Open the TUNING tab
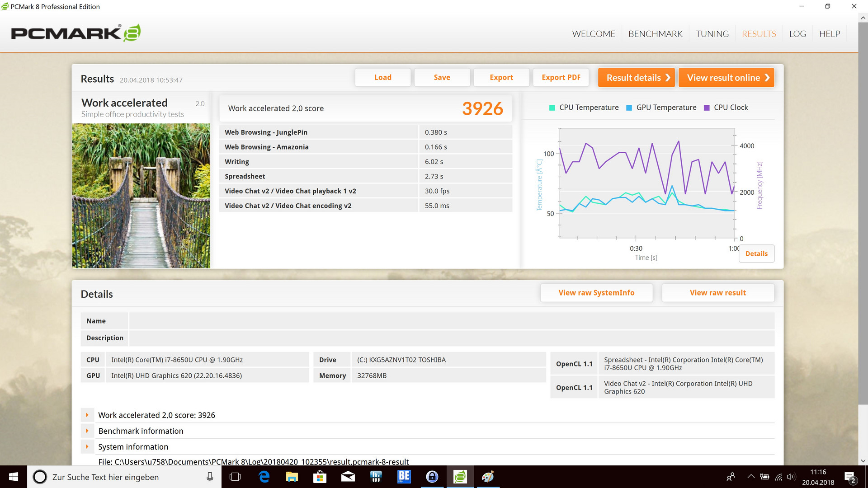868x488 pixels. click(x=712, y=34)
